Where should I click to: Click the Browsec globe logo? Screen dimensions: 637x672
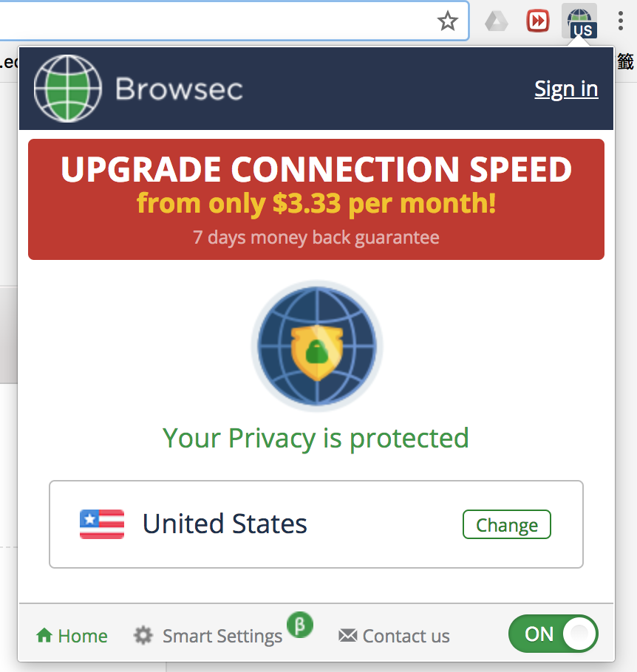[x=68, y=89]
